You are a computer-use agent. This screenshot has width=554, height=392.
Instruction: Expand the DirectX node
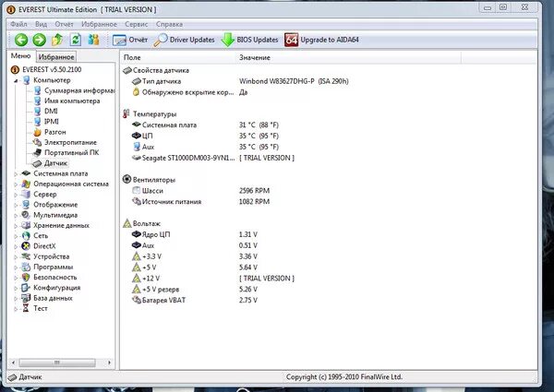tap(16, 246)
